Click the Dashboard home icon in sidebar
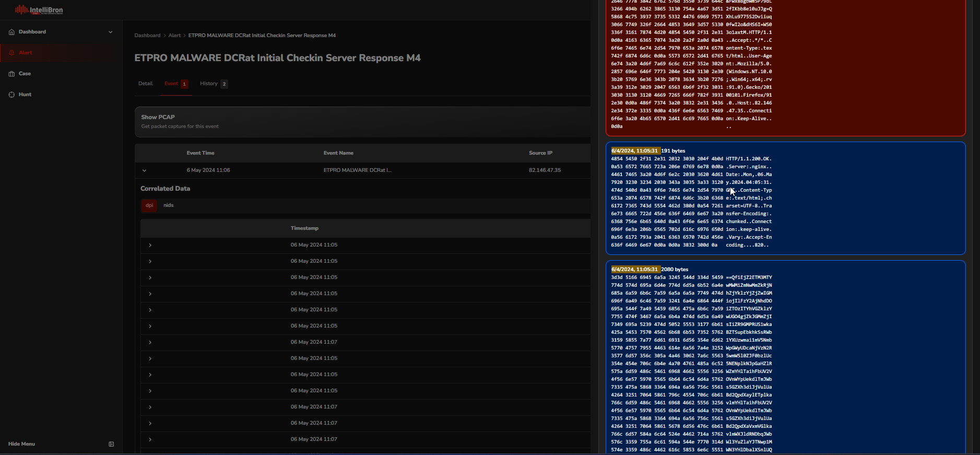This screenshot has width=980, height=455. (11, 32)
